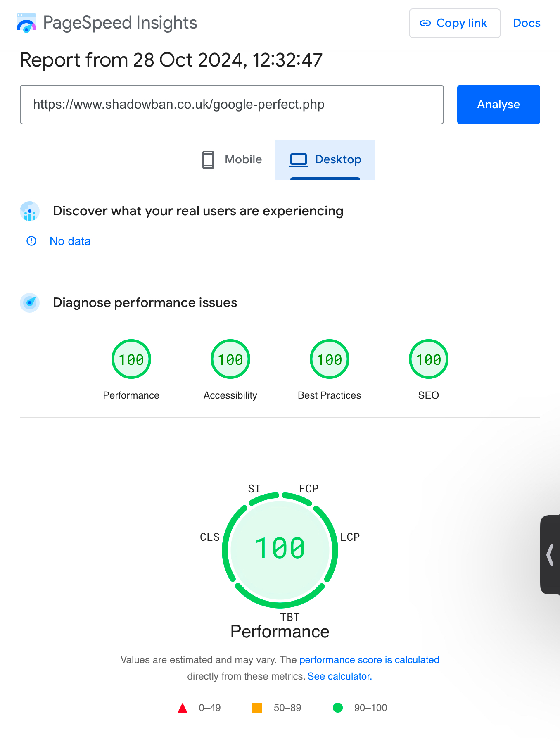Screen dimensions: 560x749
Task: Expand the dark side panel chevron
Action: click(x=550, y=554)
